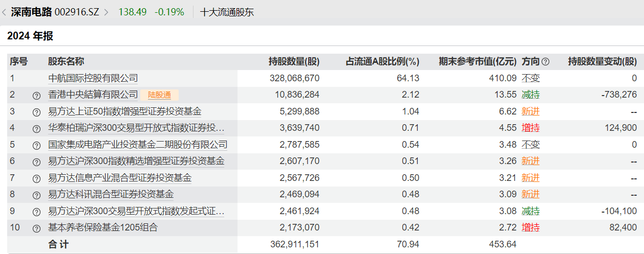Click the 序号 column header
Image resolution: width=644 pixels, height=254 pixels.
coord(18,62)
